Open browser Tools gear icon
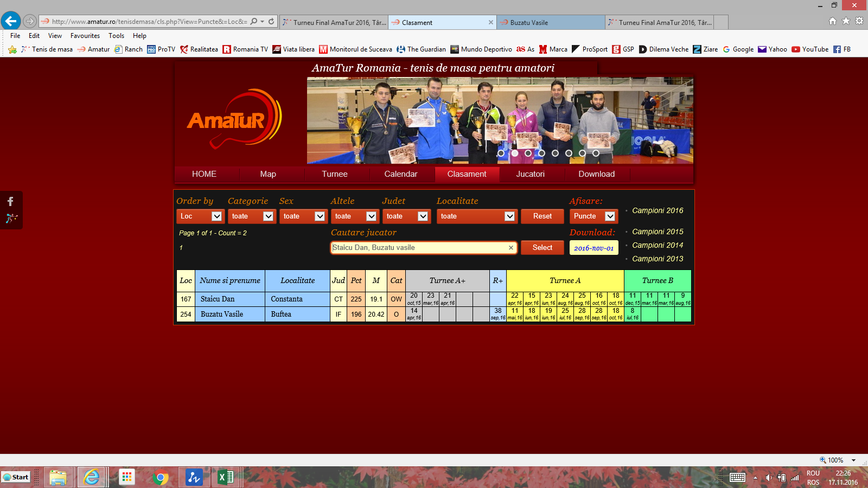 click(x=859, y=21)
